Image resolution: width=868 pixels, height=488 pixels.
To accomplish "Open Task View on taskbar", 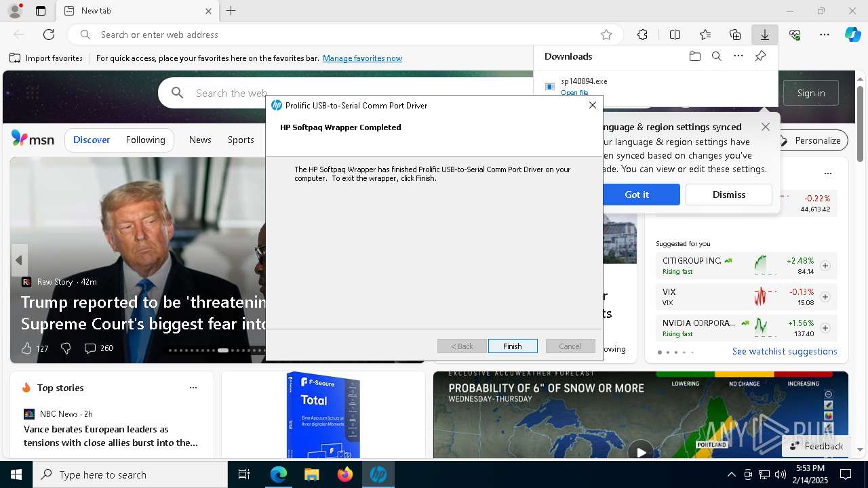I will click(x=244, y=474).
